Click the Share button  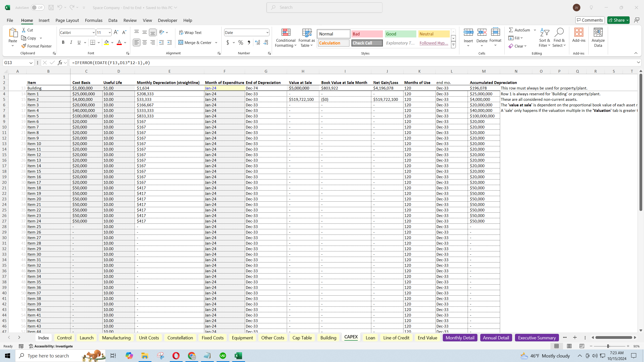(x=618, y=20)
